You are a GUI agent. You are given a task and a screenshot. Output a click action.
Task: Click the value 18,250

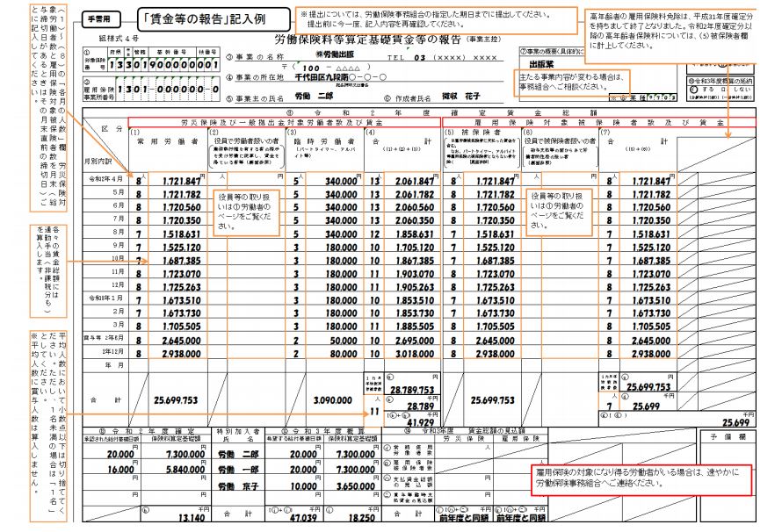[361, 518]
